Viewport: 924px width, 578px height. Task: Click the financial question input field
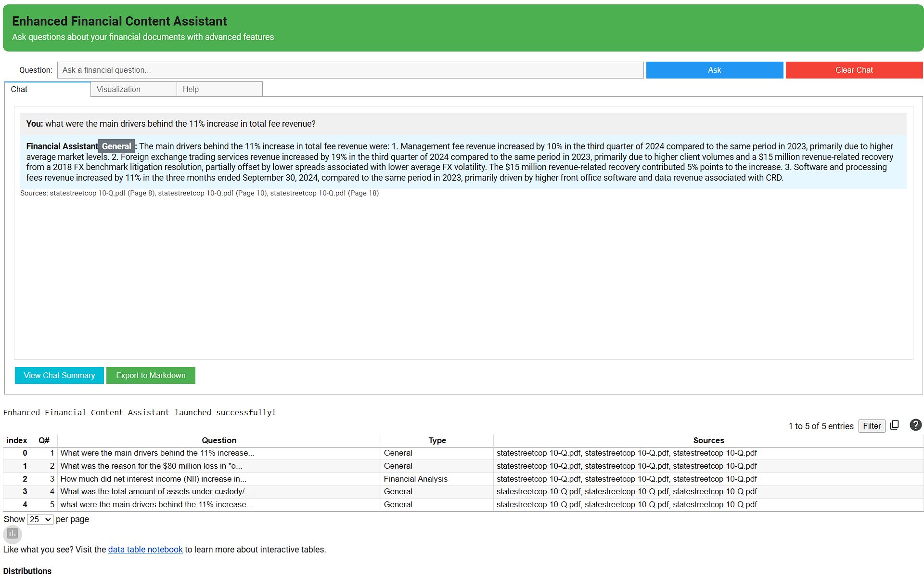350,70
